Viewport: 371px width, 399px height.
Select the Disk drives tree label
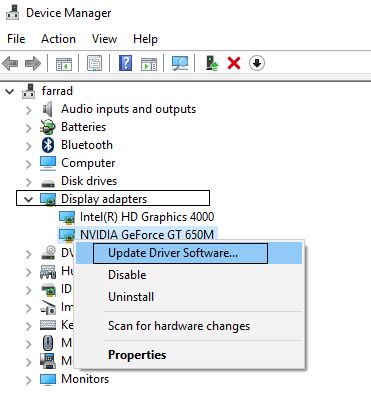click(x=89, y=181)
